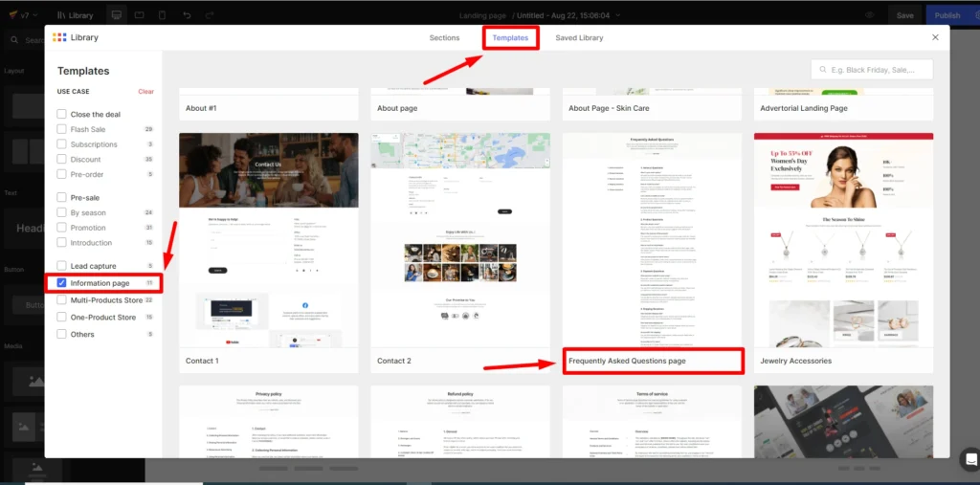The image size is (980, 485).
Task: Click the USE CASE heading
Action: [73, 91]
